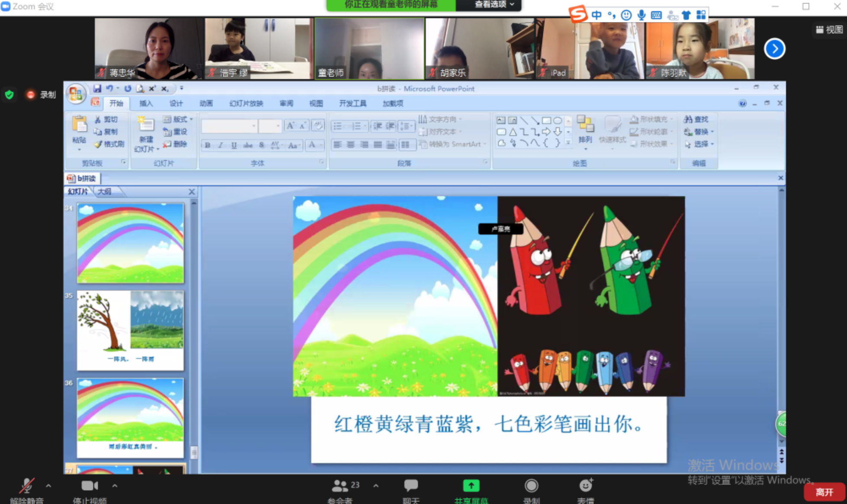Toggle bullet list in paragraph group
Image resolution: width=847 pixels, height=504 pixels.
(x=337, y=126)
